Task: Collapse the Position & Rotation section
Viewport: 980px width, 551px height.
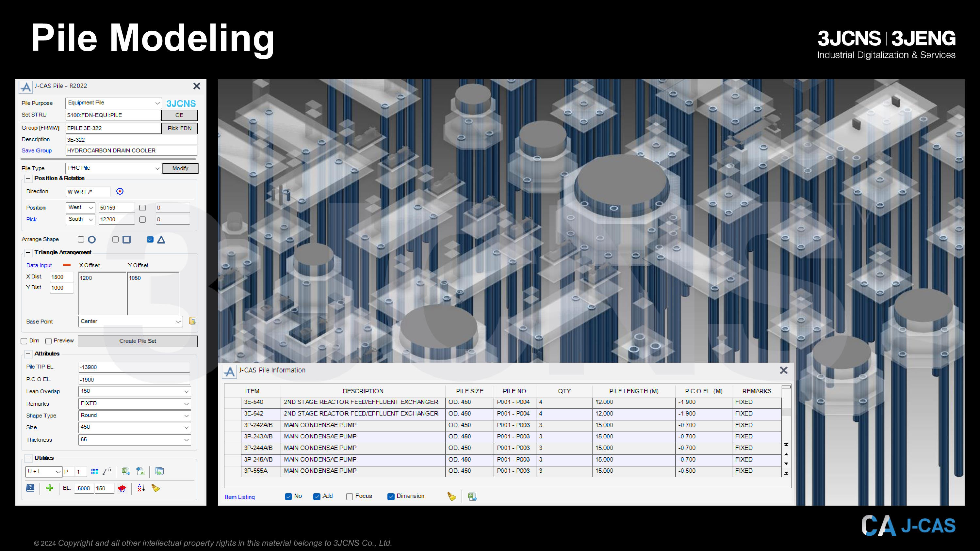Action: 28,178
